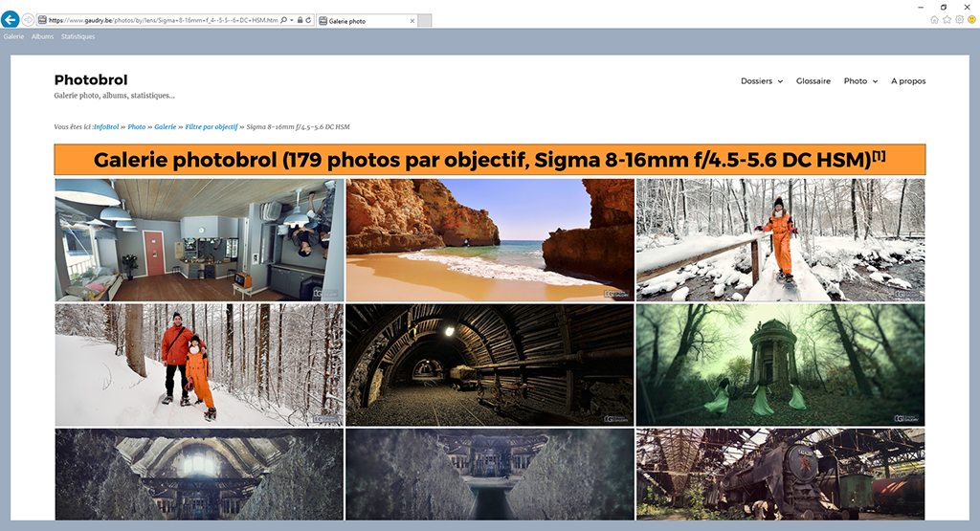Open the underground mine tunnel photo

click(490, 365)
